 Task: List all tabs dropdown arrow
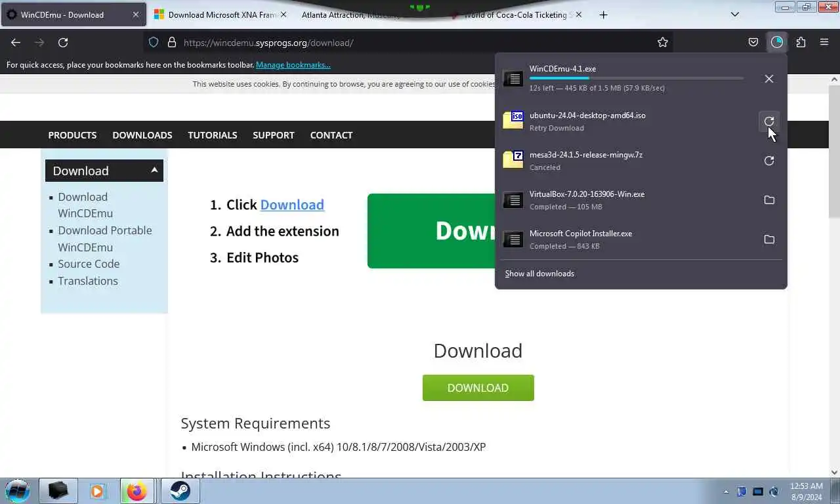coord(735,14)
